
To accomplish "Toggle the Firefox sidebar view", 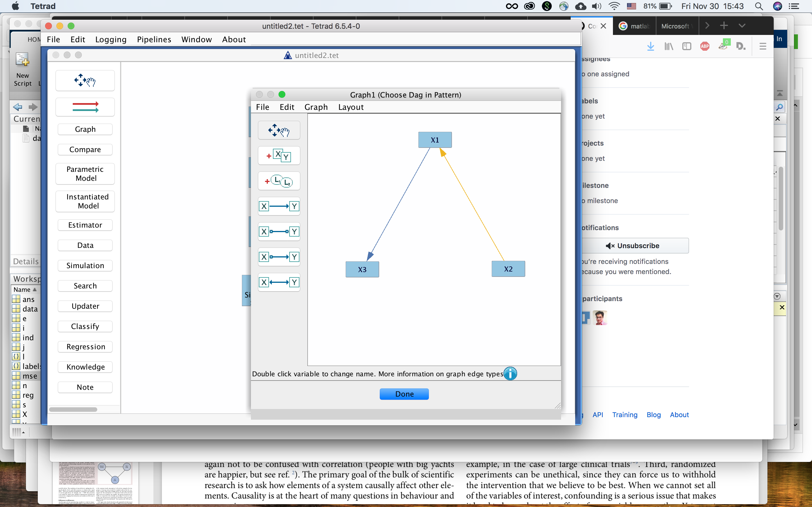I will tap(687, 46).
